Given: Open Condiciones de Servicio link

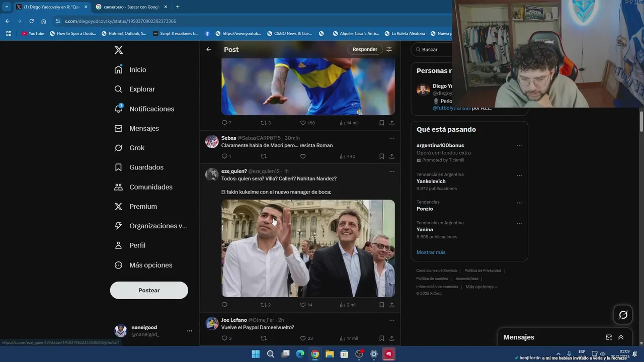Looking at the screenshot, I should pos(437,270).
